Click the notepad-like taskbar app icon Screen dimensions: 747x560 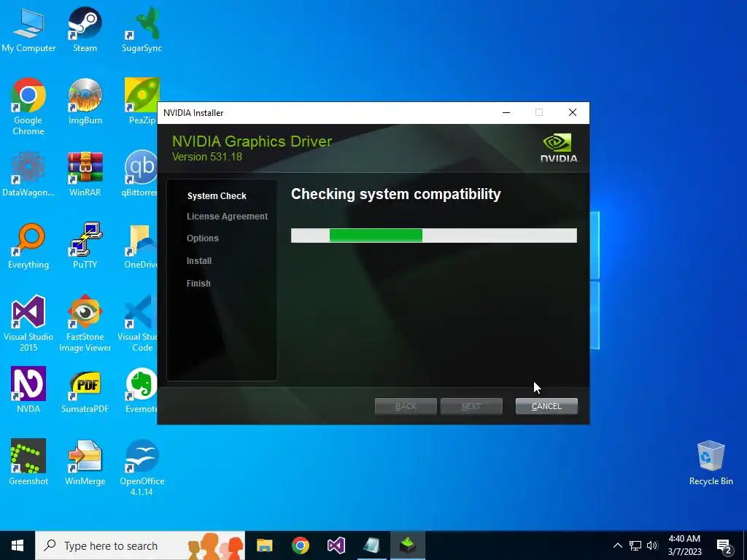[x=371, y=545]
